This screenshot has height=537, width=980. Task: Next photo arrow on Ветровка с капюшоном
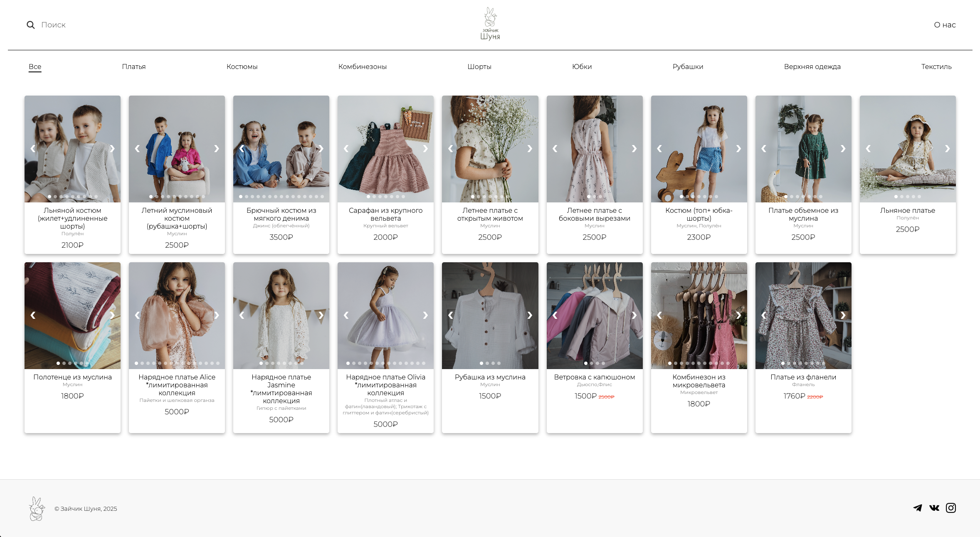pos(634,315)
